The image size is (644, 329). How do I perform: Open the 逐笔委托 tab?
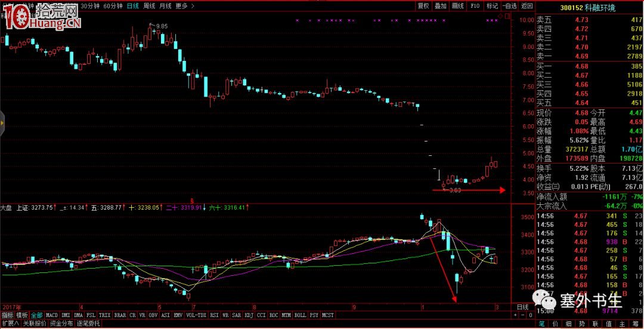(88, 323)
